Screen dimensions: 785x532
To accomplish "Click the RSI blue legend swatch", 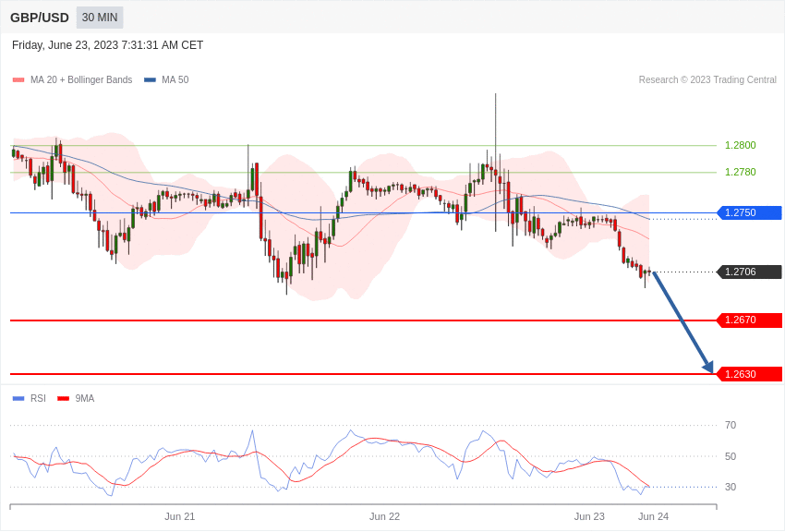I will pos(18,398).
